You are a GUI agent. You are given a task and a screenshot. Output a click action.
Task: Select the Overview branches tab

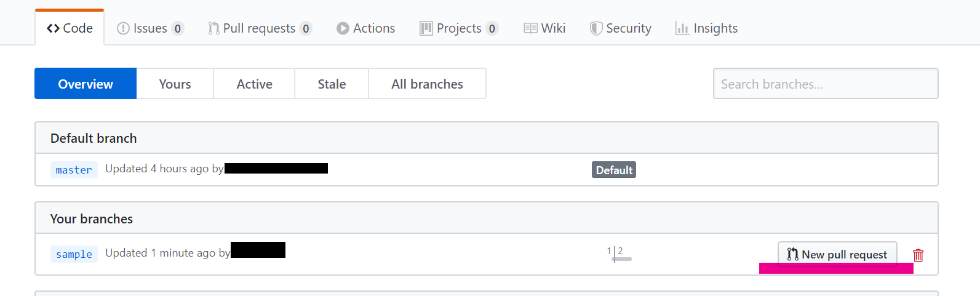(86, 84)
